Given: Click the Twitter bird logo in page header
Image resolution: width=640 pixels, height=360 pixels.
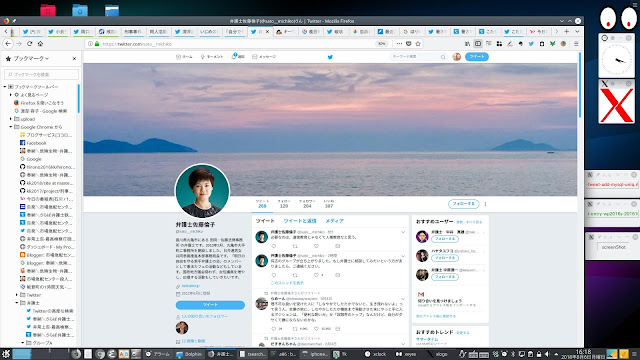Looking at the screenshot, I should 330,57.
